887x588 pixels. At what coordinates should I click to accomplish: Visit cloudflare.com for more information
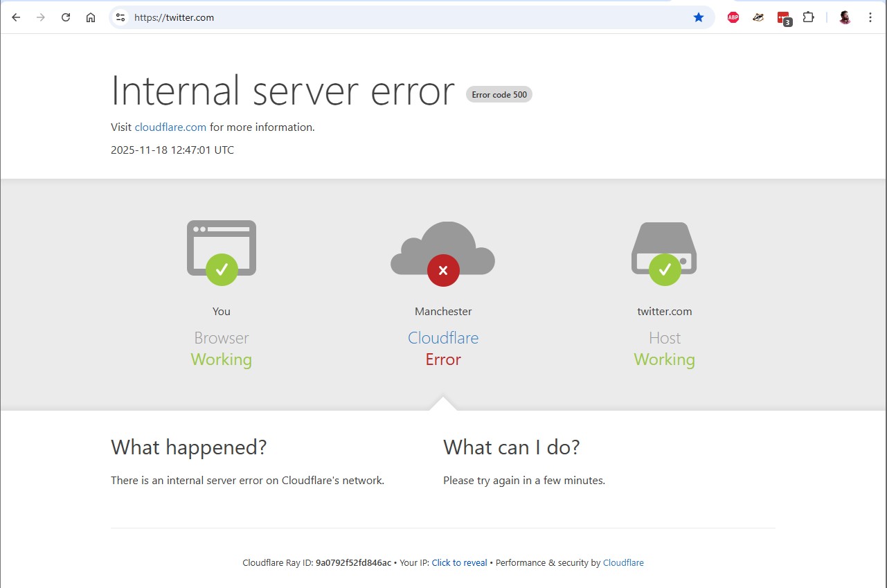tap(170, 127)
